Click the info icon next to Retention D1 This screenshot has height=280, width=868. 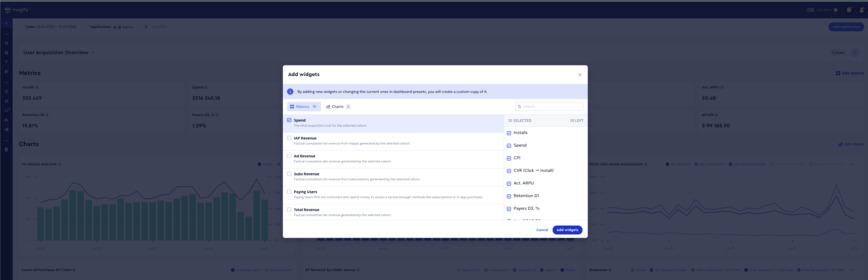pyautogui.click(x=47, y=115)
